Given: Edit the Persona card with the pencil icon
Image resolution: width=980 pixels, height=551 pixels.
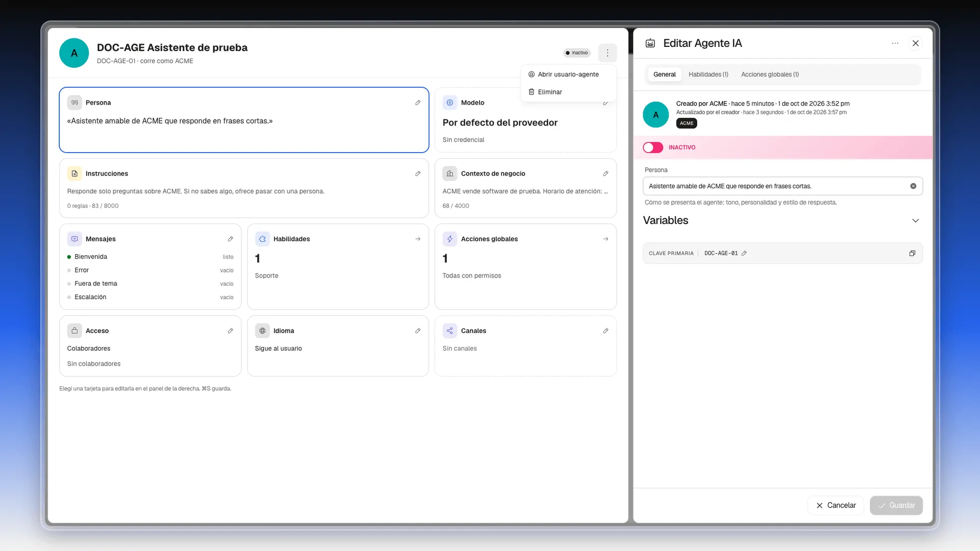Looking at the screenshot, I should [x=418, y=103].
